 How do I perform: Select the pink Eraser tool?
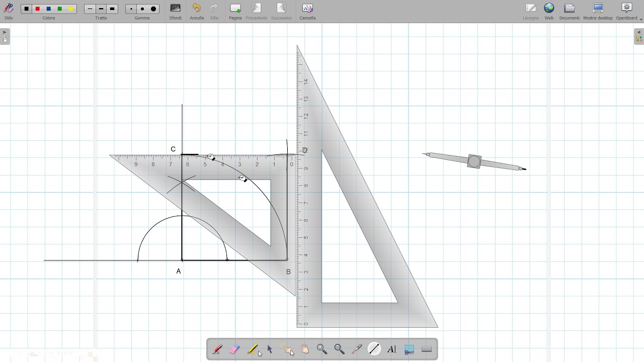click(x=235, y=349)
